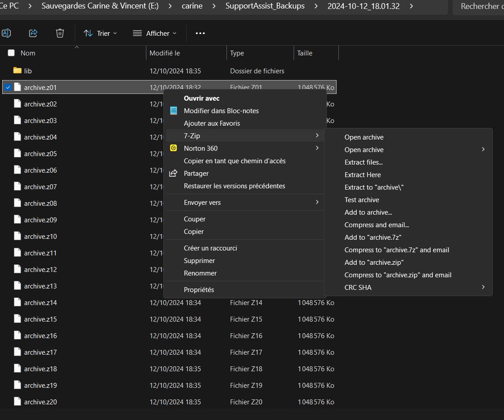
Task: Open the lib folder icon
Action: tap(17, 71)
